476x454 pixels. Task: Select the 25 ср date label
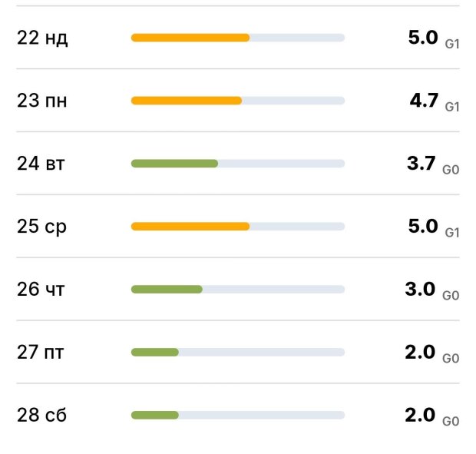pos(42,227)
